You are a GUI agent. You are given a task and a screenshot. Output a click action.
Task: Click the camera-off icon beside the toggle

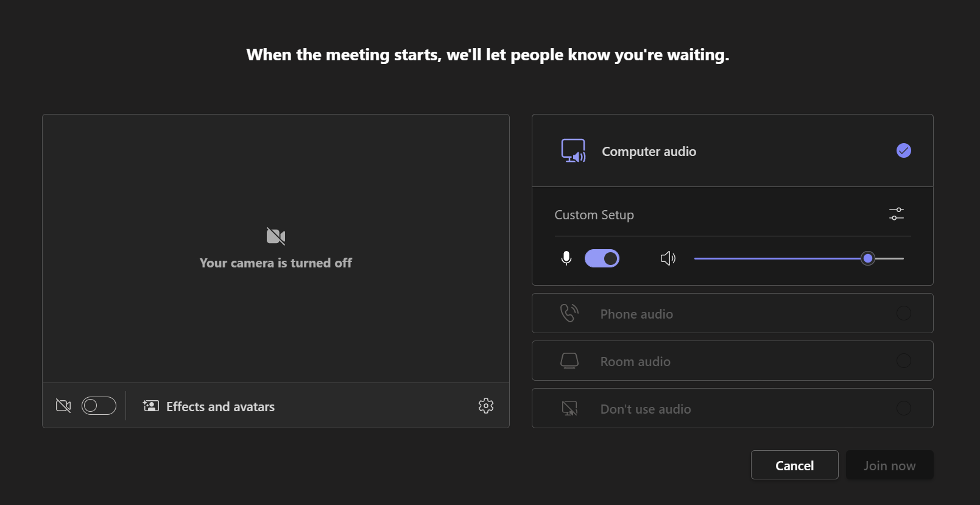pos(63,406)
